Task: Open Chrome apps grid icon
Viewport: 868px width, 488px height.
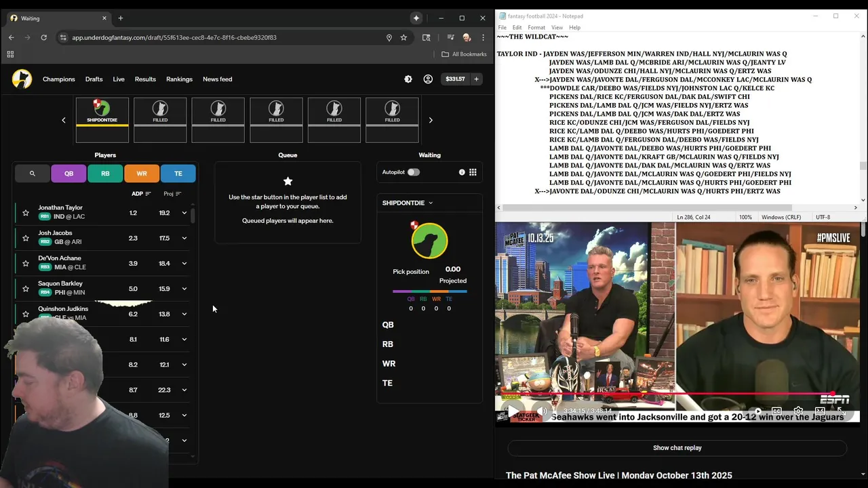Action: [x=10, y=54]
